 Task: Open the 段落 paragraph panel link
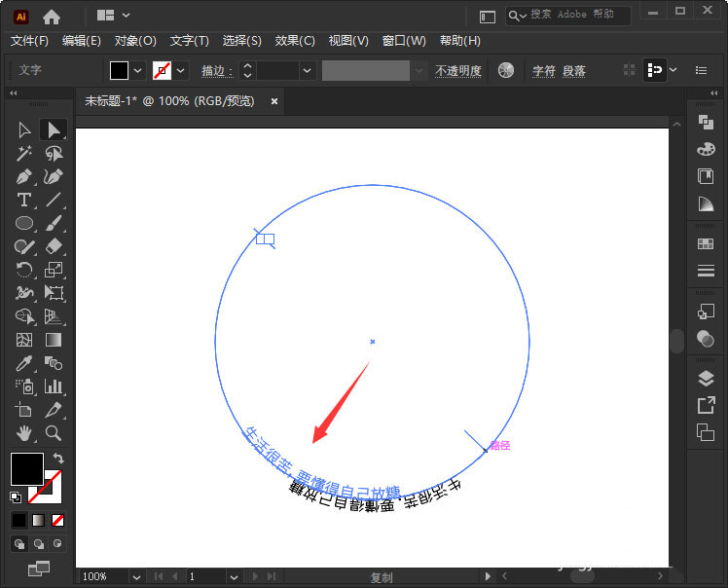click(574, 71)
